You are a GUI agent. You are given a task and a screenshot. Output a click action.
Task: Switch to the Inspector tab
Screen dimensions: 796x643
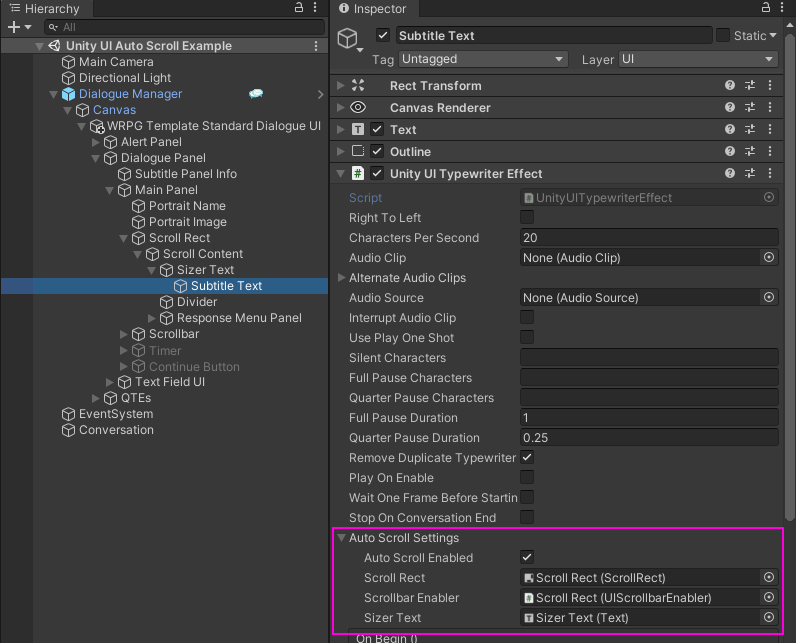(373, 9)
